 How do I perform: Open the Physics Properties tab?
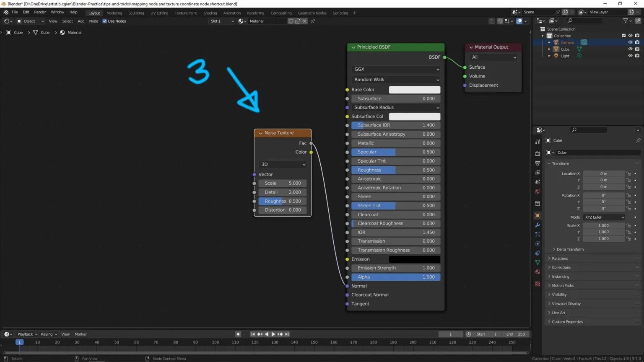click(538, 243)
